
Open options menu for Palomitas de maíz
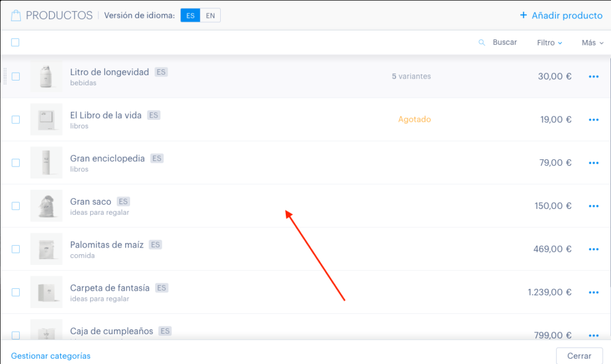point(594,249)
